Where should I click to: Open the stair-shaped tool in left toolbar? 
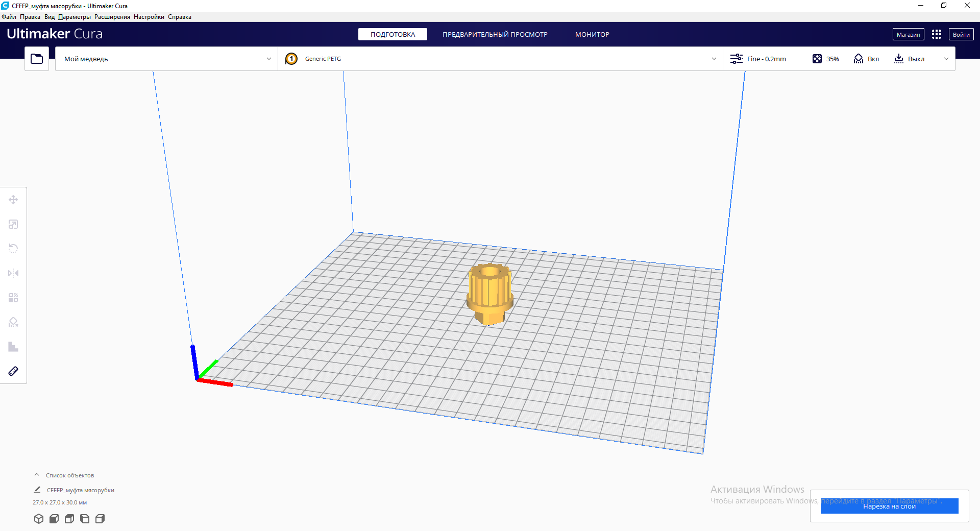tap(13, 347)
